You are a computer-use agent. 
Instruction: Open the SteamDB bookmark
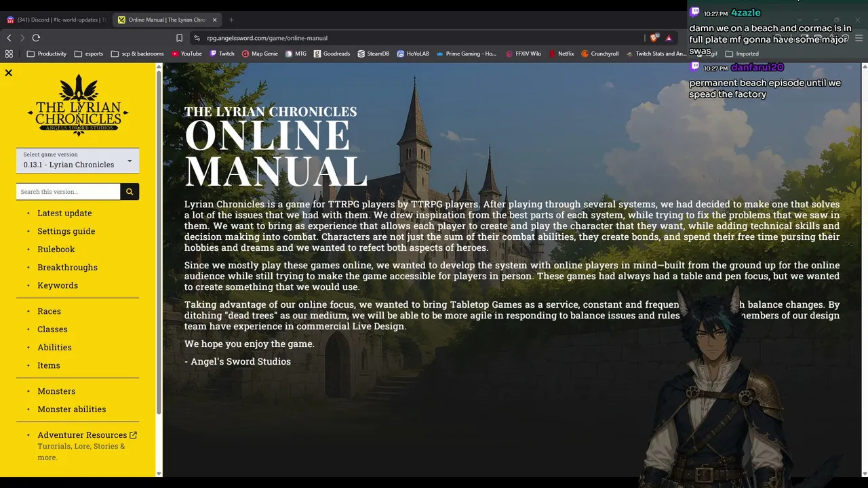[x=374, y=54]
